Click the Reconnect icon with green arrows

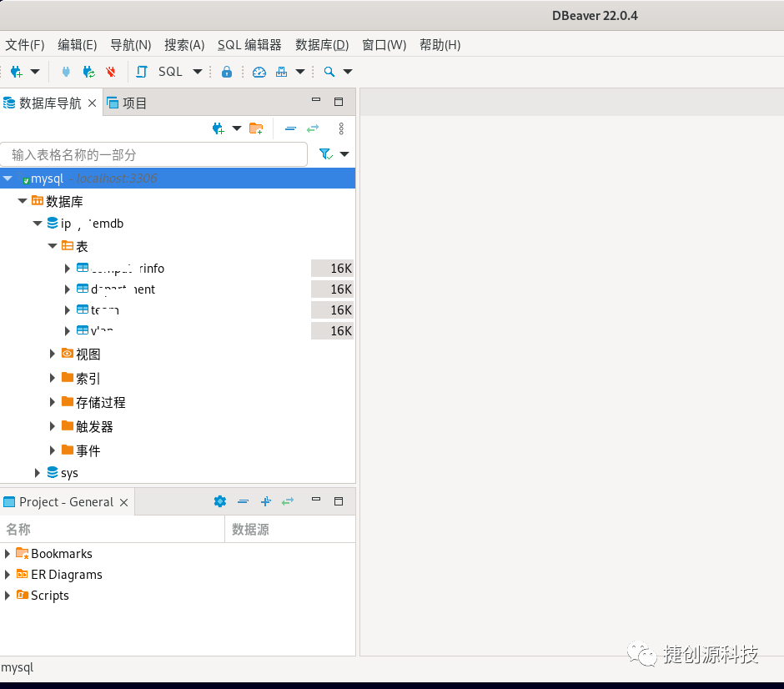[89, 72]
